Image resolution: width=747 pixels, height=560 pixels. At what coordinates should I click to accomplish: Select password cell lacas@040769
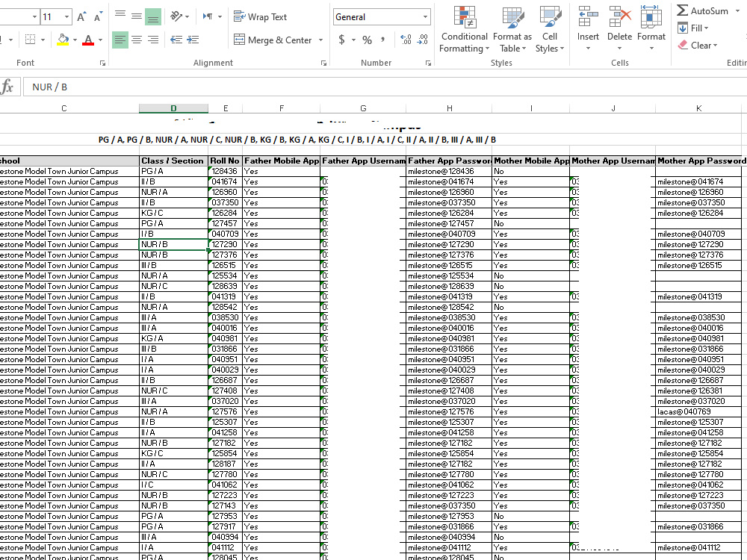pyautogui.click(x=698, y=412)
